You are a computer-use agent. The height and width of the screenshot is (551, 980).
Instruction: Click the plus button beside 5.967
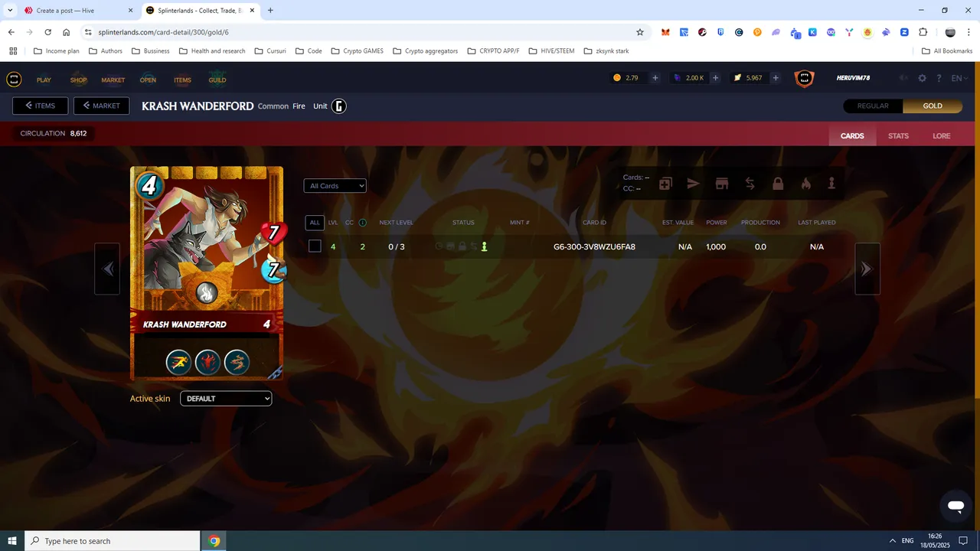[776, 78]
